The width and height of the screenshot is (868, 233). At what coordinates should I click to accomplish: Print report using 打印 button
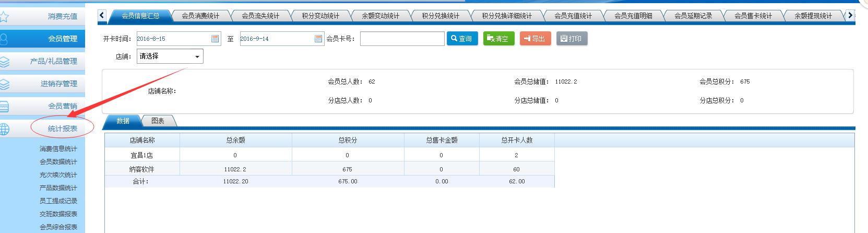[572, 39]
